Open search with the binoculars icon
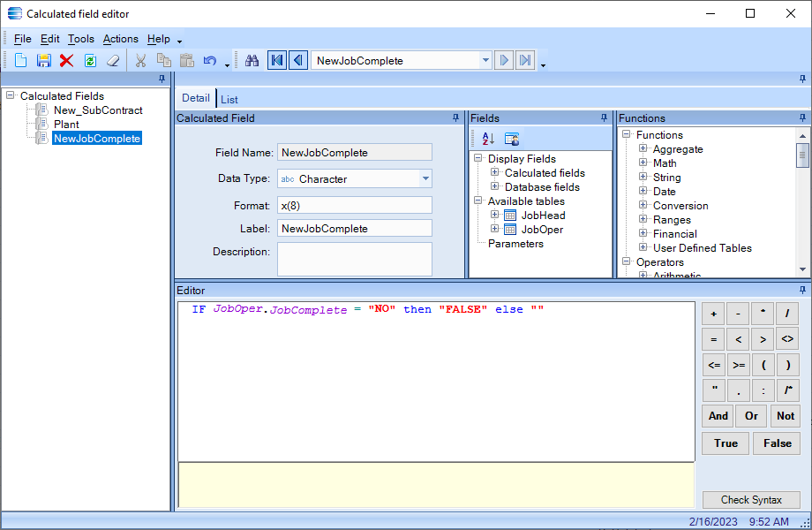812x530 pixels. pos(252,61)
